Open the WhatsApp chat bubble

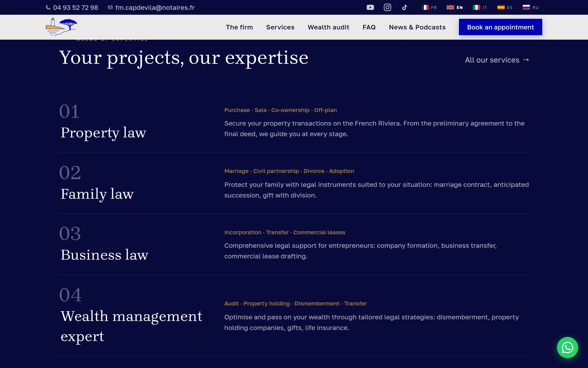[x=567, y=347]
